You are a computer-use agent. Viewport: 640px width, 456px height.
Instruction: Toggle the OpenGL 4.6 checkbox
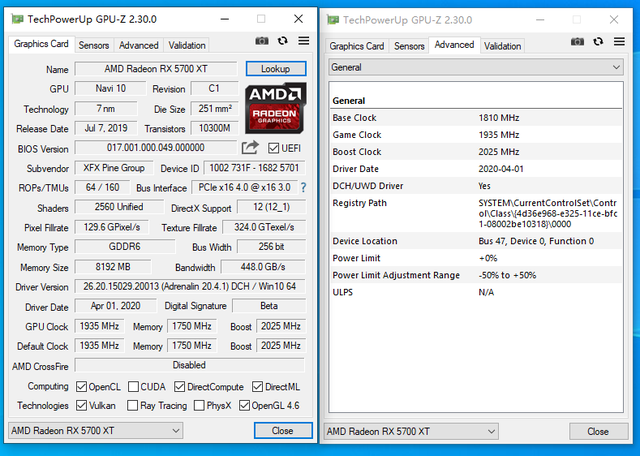(244, 405)
